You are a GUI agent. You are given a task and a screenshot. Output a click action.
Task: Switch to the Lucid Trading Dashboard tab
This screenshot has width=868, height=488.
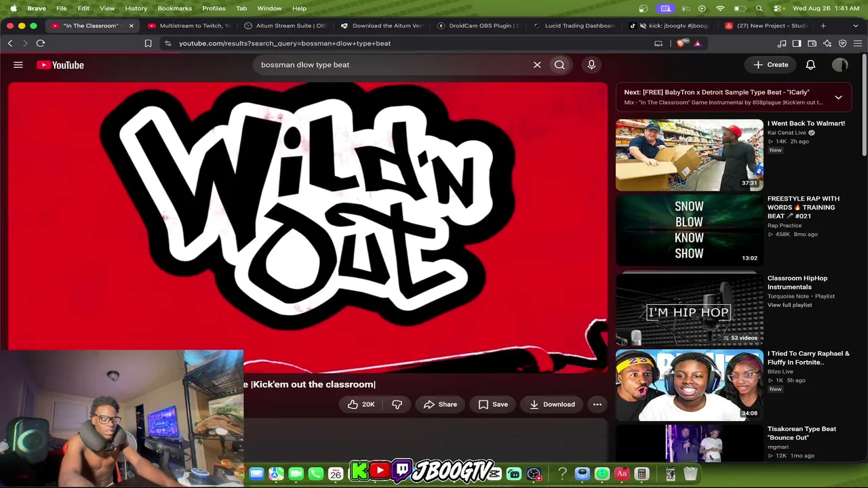575,26
